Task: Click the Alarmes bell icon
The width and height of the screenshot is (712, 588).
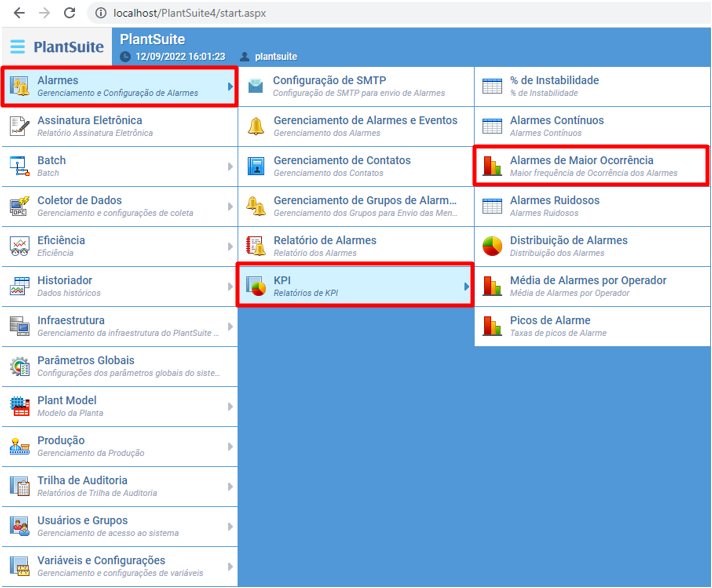Action: (x=20, y=86)
